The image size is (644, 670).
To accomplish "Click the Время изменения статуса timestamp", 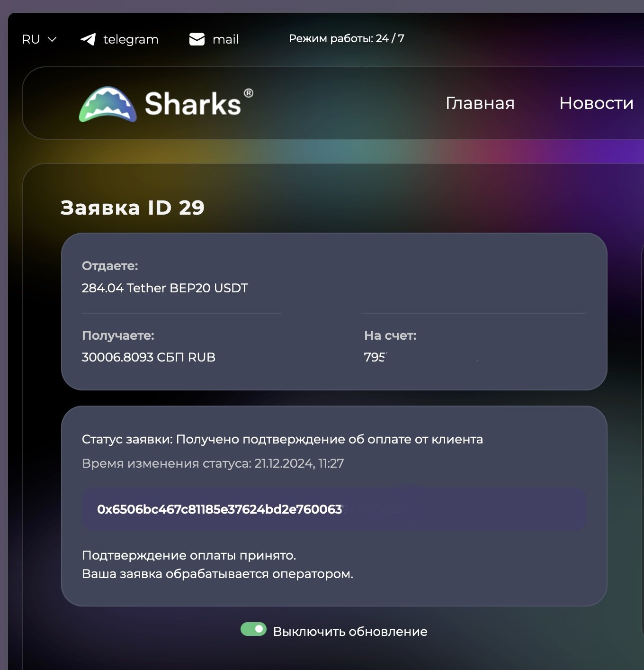I will coord(213,463).
